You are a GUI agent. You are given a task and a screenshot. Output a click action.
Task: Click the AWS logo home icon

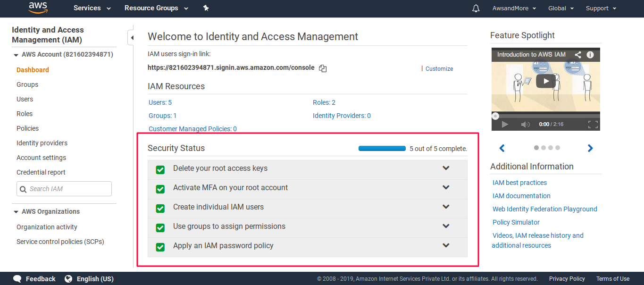tap(38, 8)
